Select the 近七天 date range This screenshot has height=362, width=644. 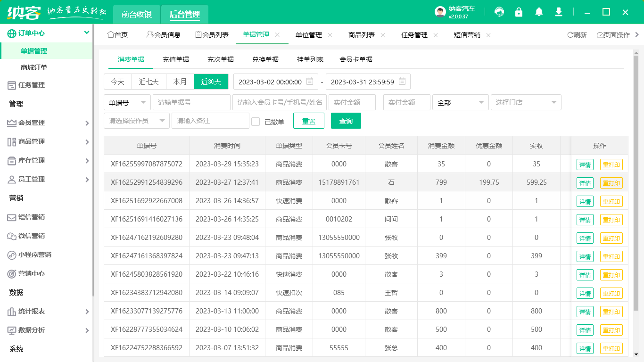coord(149,82)
